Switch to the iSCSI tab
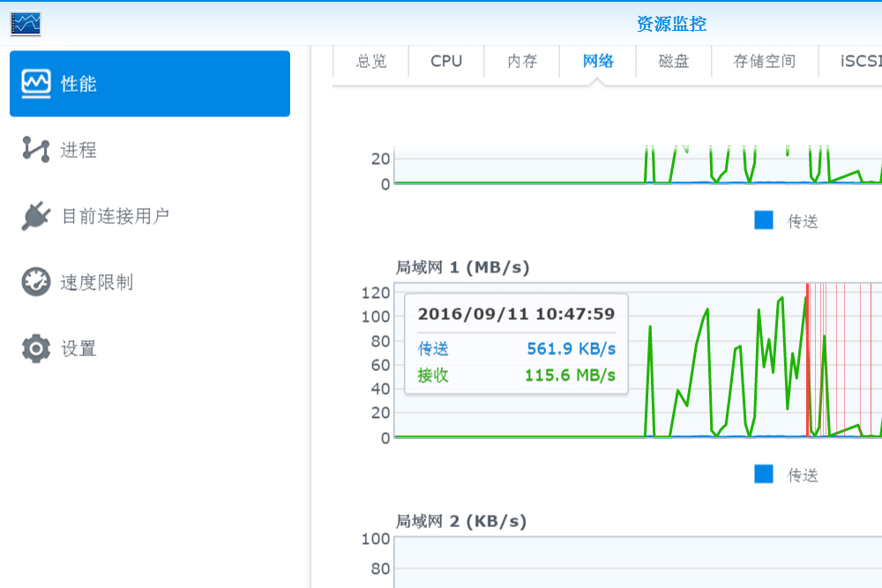Viewport: 882px width, 588px height. pos(862,61)
